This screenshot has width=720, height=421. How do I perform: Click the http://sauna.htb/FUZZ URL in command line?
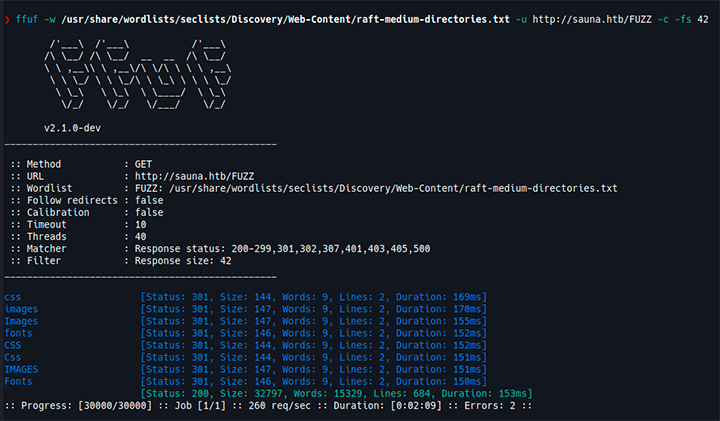(x=592, y=19)
